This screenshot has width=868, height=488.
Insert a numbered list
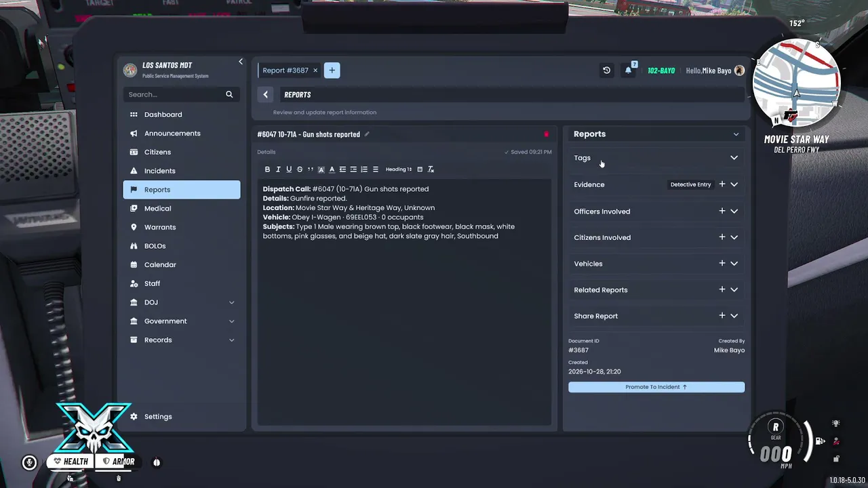coord(364,169)
